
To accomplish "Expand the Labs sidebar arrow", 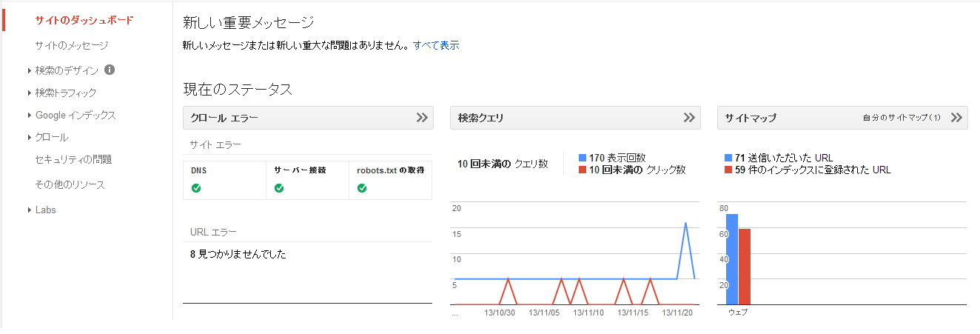I will tap(29, 210).
